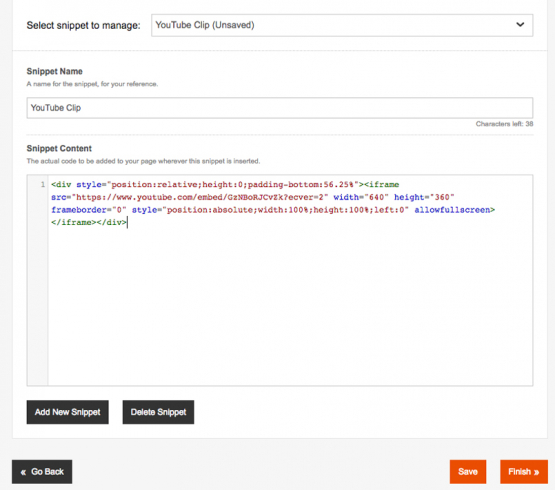Click 'A name for the snippet' helper text
The width and height of the screenshot is (555, 490).
(92, 84)
